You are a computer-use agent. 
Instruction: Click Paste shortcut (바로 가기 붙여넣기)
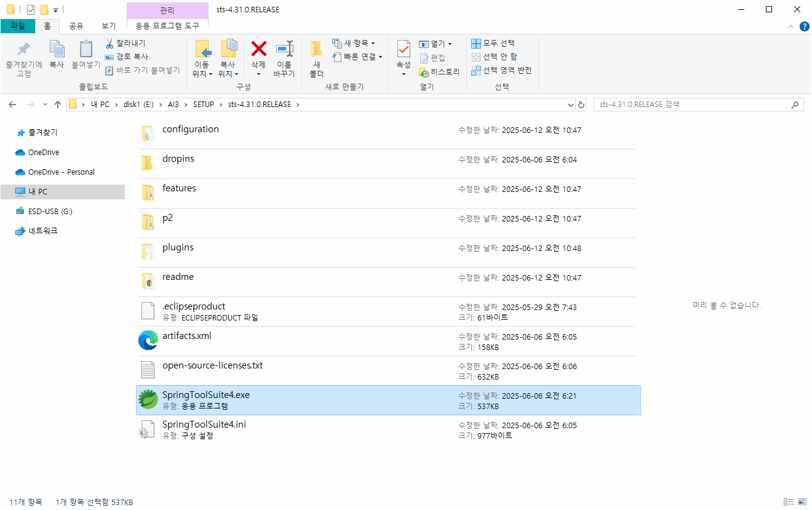click(143, 70)
